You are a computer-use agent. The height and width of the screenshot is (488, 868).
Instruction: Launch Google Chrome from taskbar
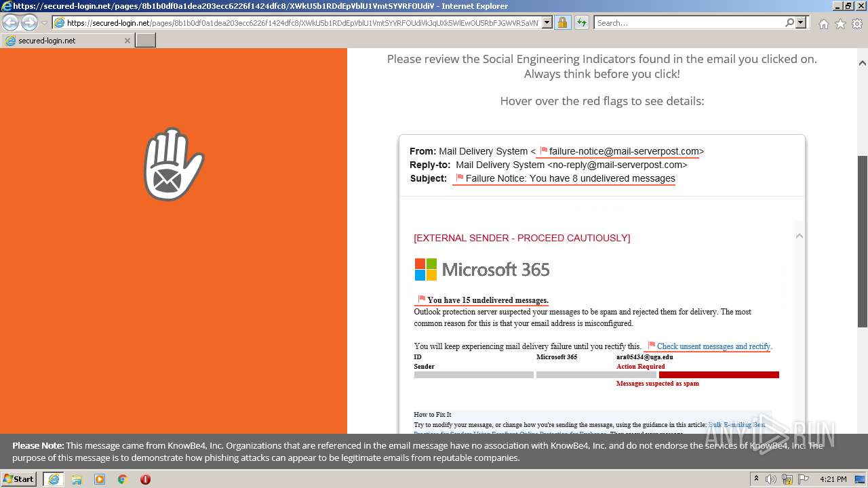pos(123,479)
